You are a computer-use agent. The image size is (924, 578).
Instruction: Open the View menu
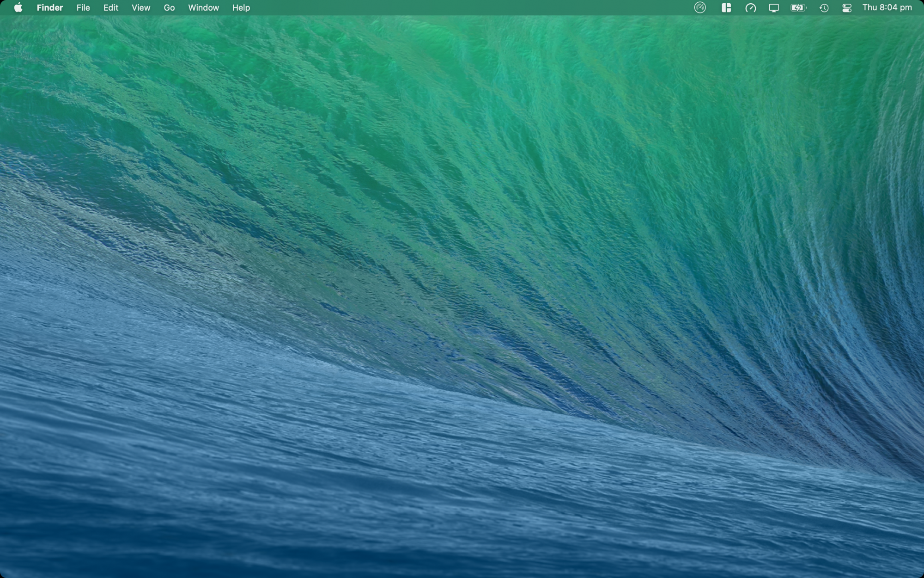(141, 7)
